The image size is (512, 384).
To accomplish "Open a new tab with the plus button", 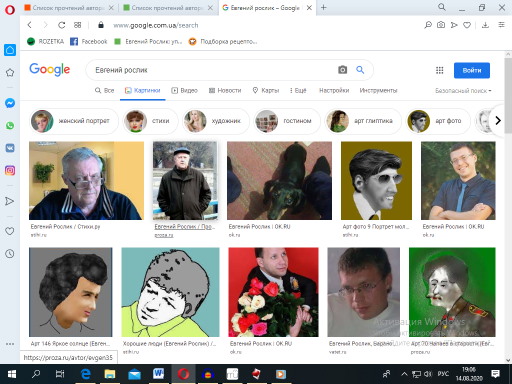I will click(x=323, y=7).
